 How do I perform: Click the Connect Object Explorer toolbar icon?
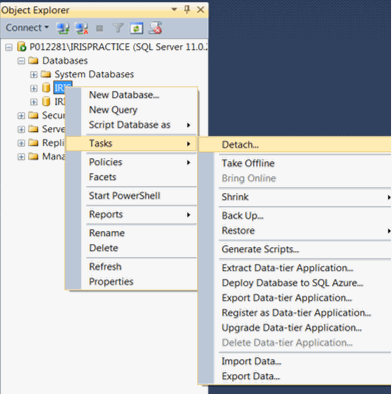pyautogui.click(x=62, y=28)
